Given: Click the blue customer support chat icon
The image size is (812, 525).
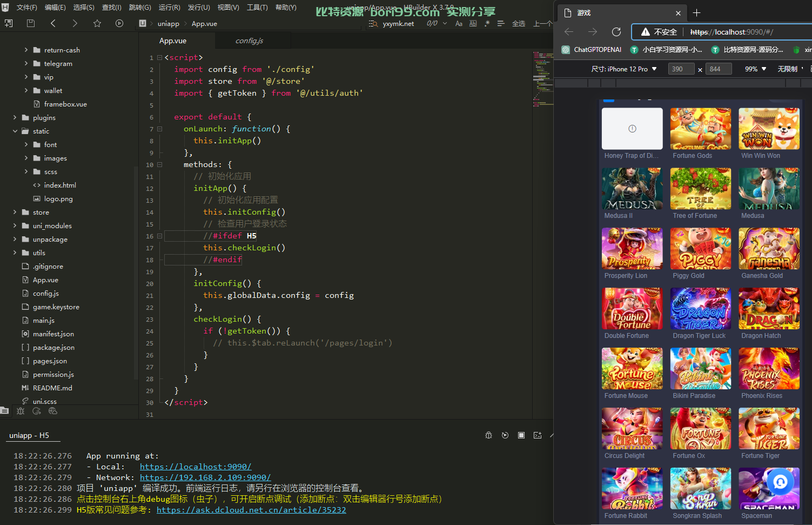Looking at the screenshot, I should point(780,482).
